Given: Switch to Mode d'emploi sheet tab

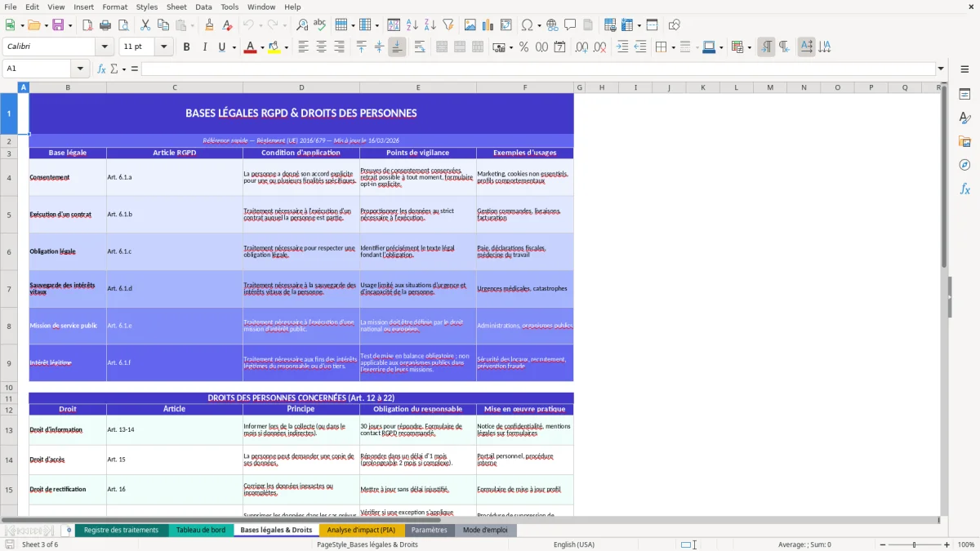Looking at the screenshot, I should pyautogui.click(x=485, y=530).
